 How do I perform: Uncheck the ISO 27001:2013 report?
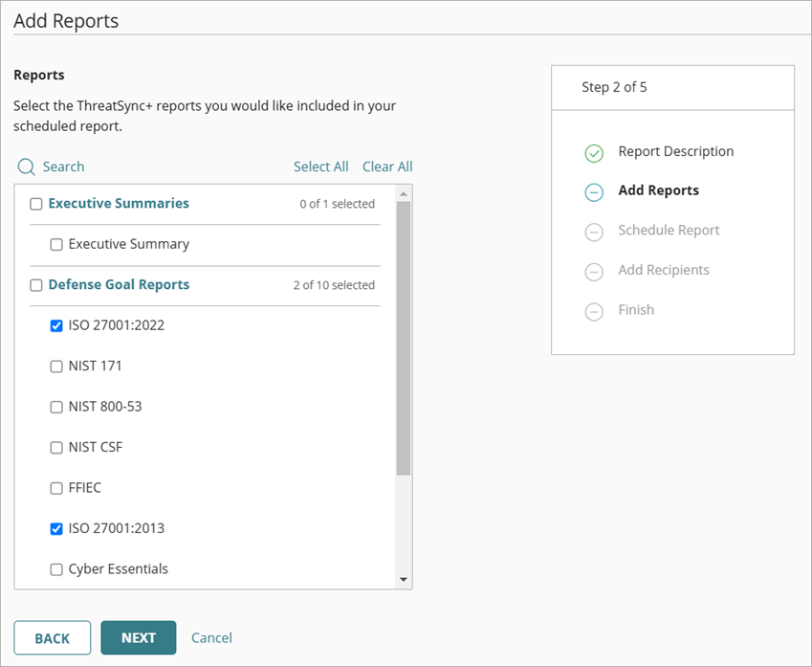[56, 527]
